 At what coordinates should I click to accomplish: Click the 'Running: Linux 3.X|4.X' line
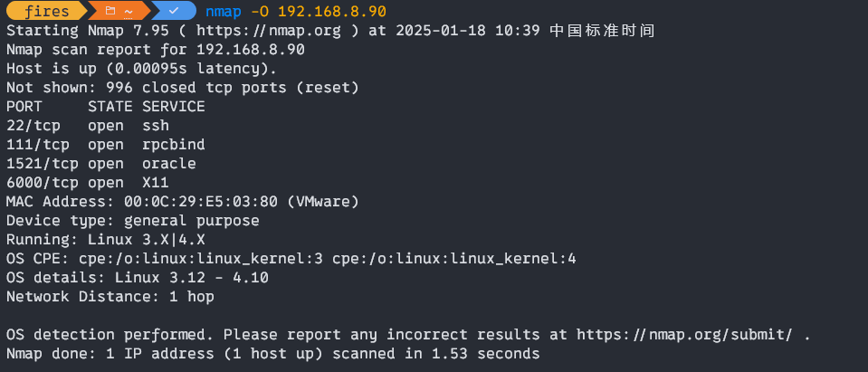106,240
